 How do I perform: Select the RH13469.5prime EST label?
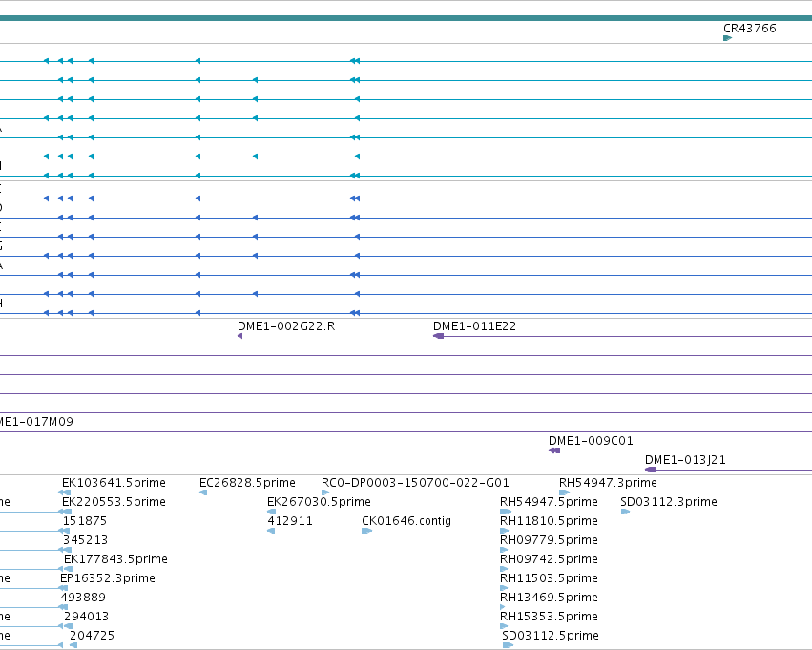pyautogui.click(x=549, y=598)
